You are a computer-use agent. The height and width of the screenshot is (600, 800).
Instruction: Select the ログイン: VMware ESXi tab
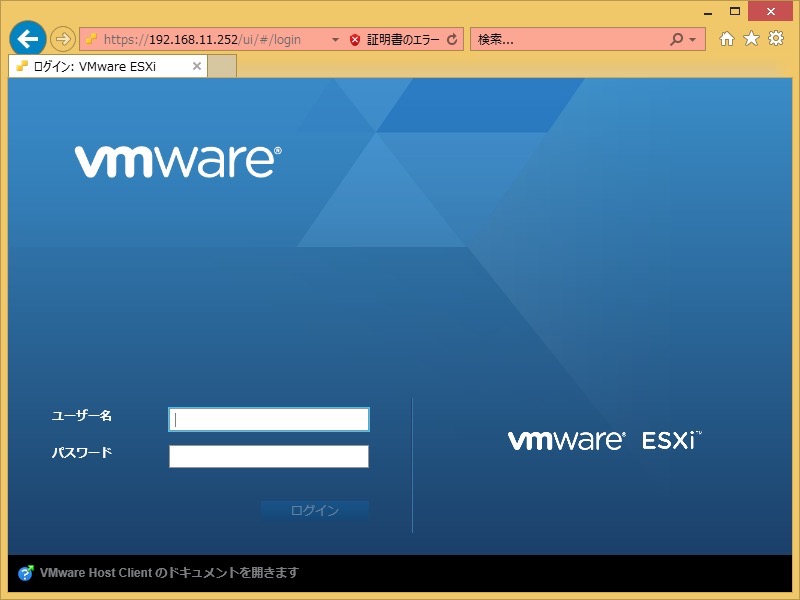[108, 66]
